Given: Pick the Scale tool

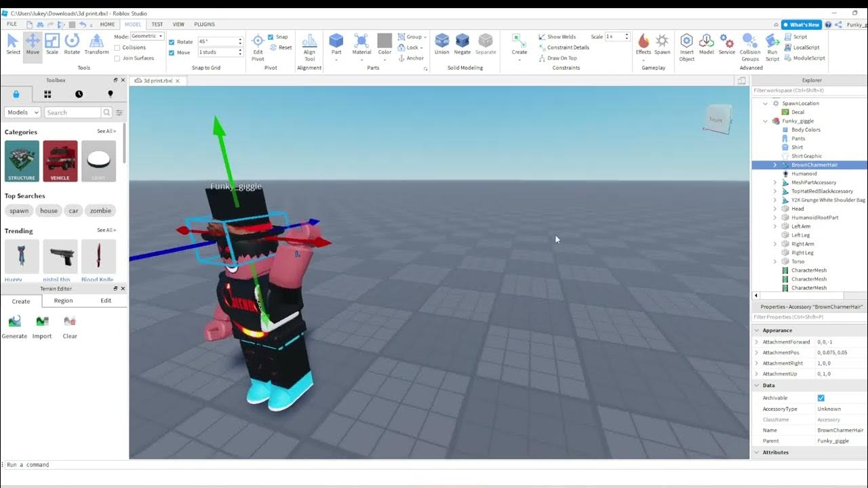Looking at the screenshot, I should pyautogui.click(x=52, y=45).
